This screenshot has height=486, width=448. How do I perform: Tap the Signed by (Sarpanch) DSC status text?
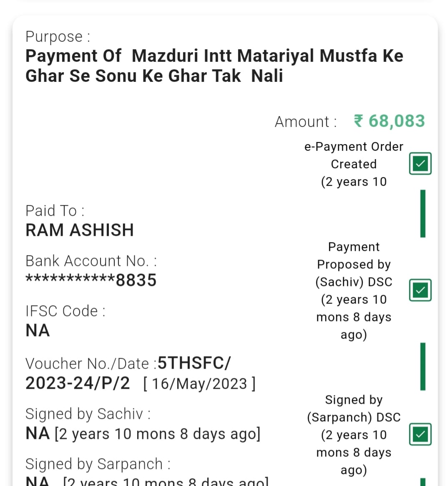[354, 435]
